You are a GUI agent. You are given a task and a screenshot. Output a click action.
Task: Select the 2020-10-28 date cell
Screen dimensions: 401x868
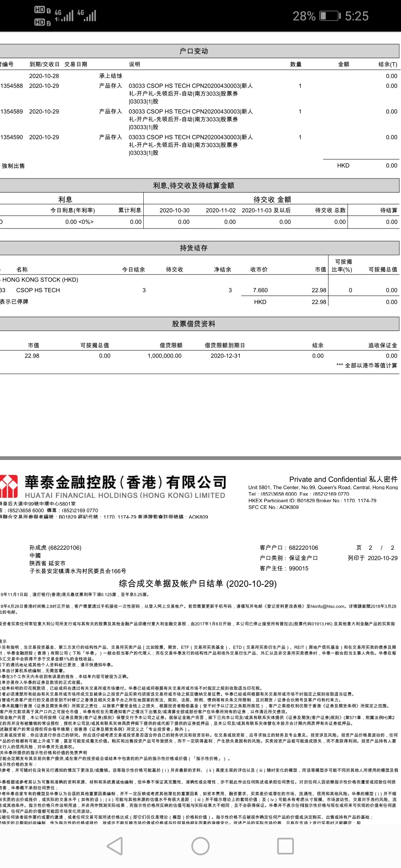click(44, 76)
